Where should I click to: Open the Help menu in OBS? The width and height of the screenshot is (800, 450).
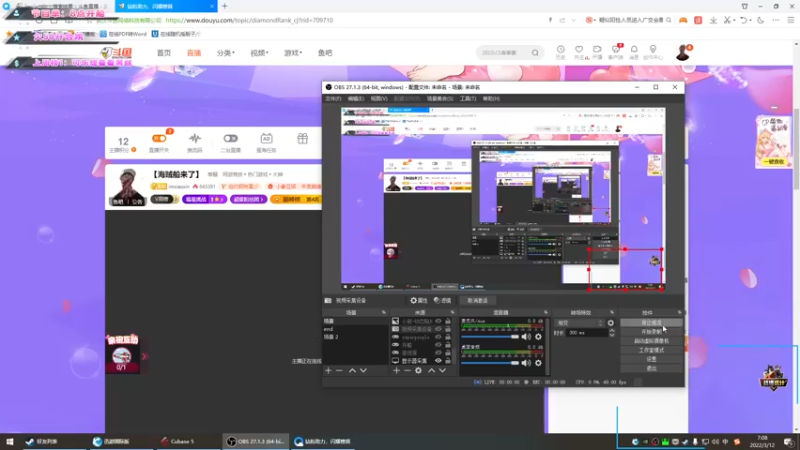(491, 98)
